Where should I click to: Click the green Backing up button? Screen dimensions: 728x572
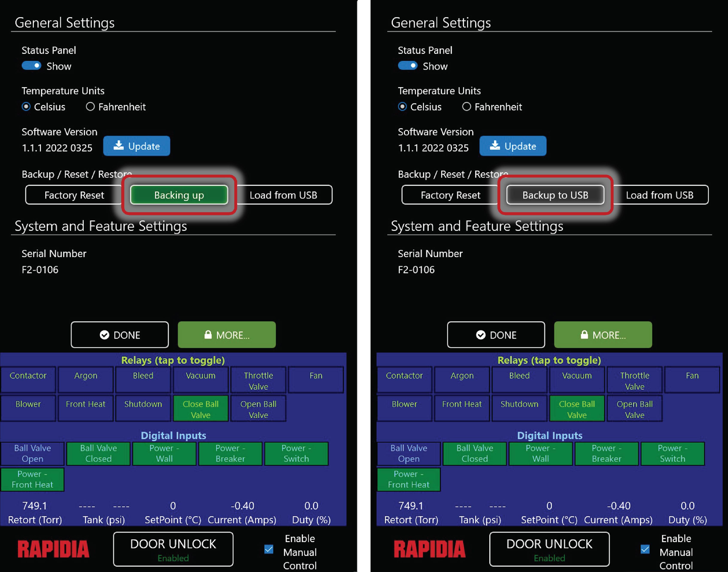pyautogui.click(x=179, y=195)
